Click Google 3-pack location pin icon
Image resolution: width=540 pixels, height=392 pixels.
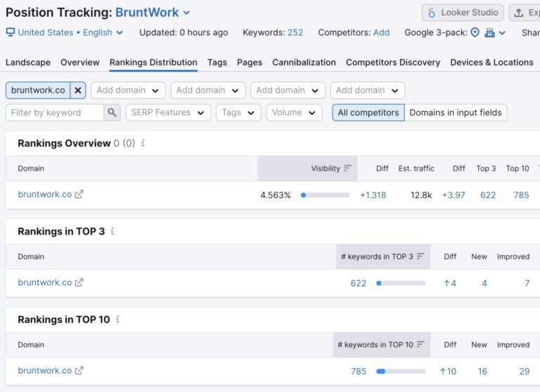click(x=475, y=33)
